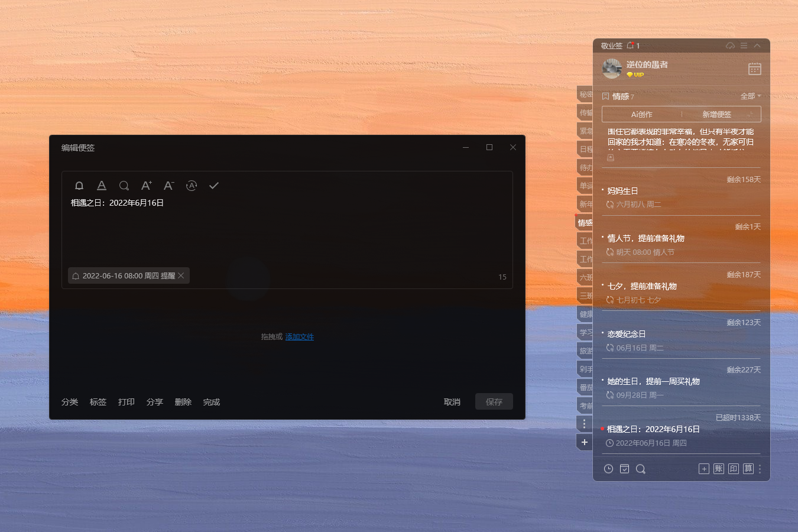798x532 pixels.
Task: Enable read-aloud with the circled A icon
Action: [191, 186]
